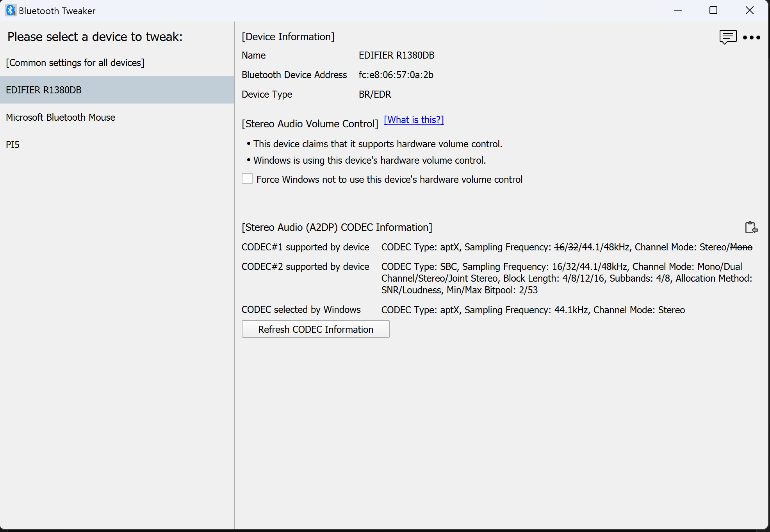Click the CODEC#1 aptX information text
This screenshot has height=532, width=770.
[566, 247]
